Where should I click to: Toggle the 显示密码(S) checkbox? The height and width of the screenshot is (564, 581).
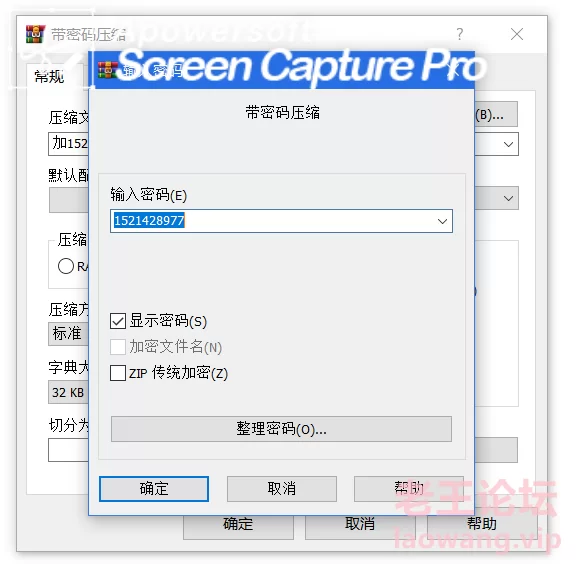[x=118, y=321]
